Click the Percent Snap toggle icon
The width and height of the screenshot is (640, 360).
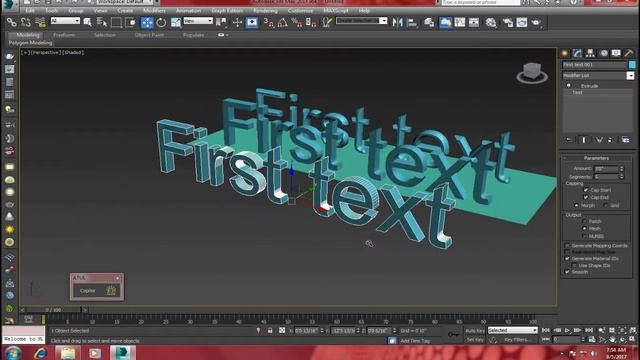coord(297,22)
